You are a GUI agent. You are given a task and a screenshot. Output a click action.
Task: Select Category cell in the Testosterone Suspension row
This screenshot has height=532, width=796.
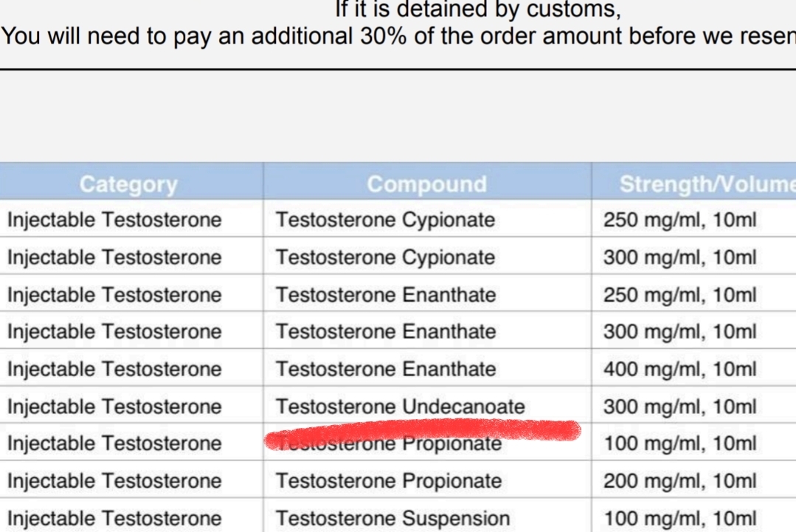114,519
